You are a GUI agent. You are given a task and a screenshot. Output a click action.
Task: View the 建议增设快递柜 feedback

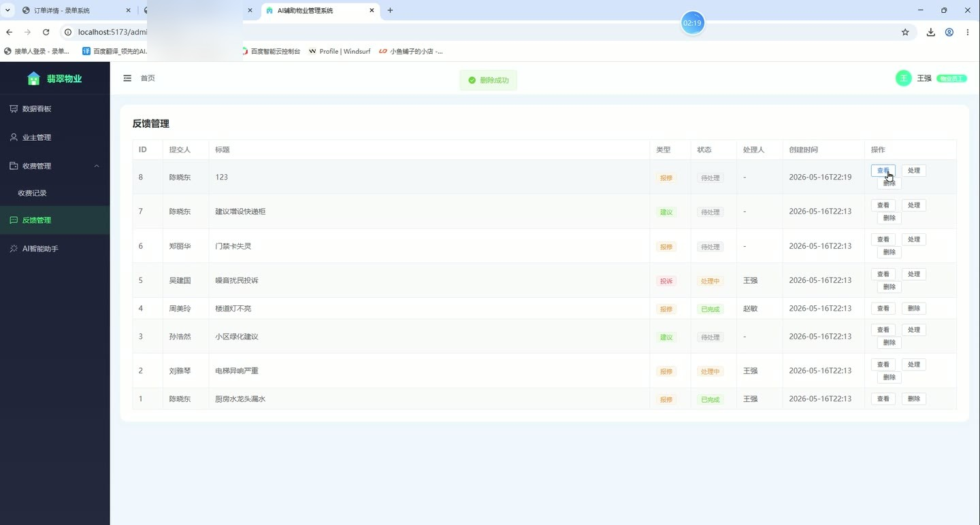click(883, 205)
